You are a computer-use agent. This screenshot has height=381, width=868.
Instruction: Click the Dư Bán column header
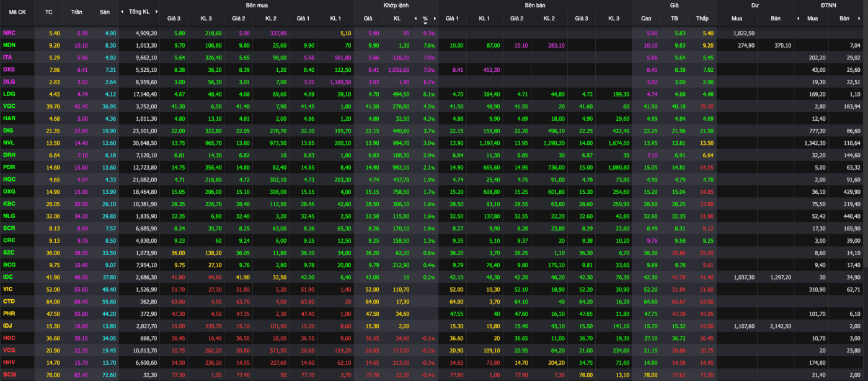(776, 19)
